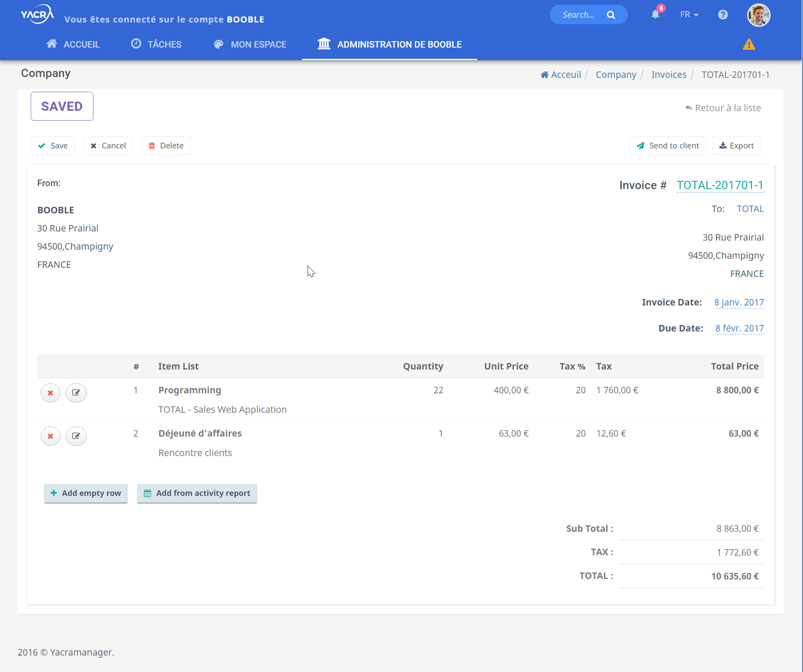The image size is (803, 672).
Task: Click the 10 635,60 € grand total
Action: 735,576
